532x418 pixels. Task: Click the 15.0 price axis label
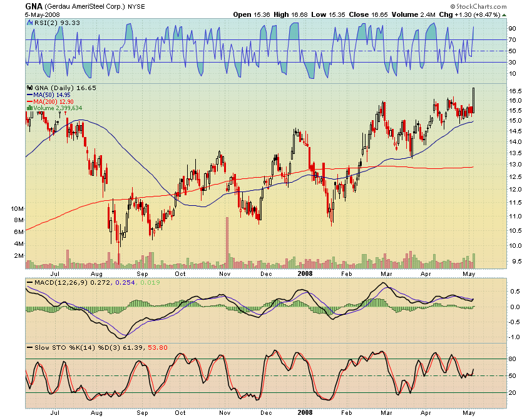coord(515,121)
